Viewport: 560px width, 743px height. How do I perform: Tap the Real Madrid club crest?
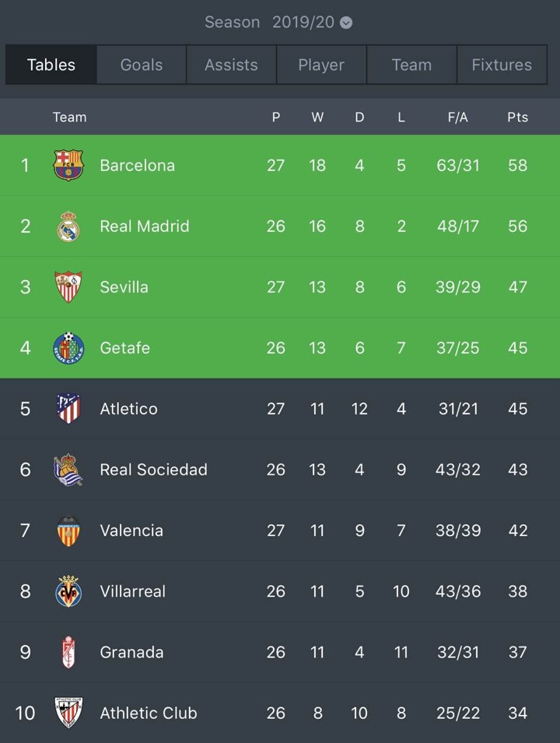(68, 226)
